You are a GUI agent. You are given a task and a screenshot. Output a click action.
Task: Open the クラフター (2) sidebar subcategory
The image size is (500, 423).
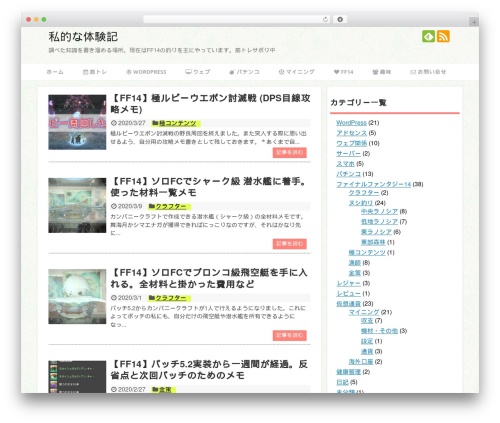(364, 193)
